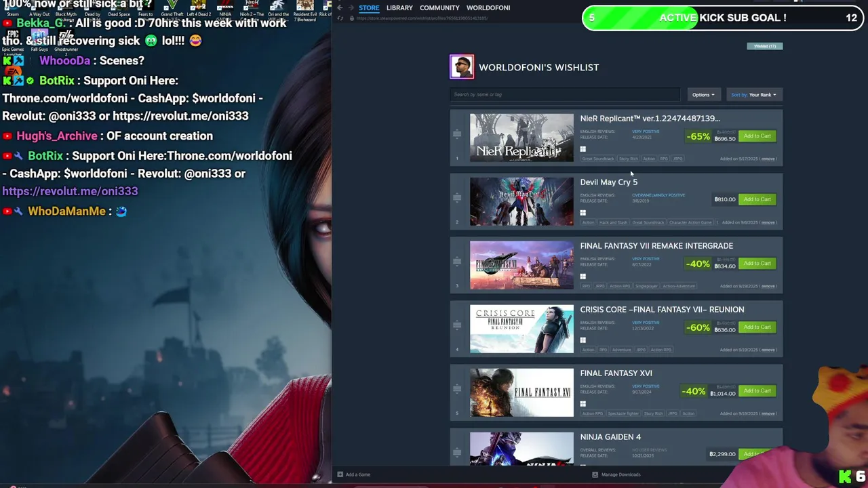This screenshot has height=488, width=868.
Task: Open the revolut.me/oni333 link in chat
Action: coord(70,191)
